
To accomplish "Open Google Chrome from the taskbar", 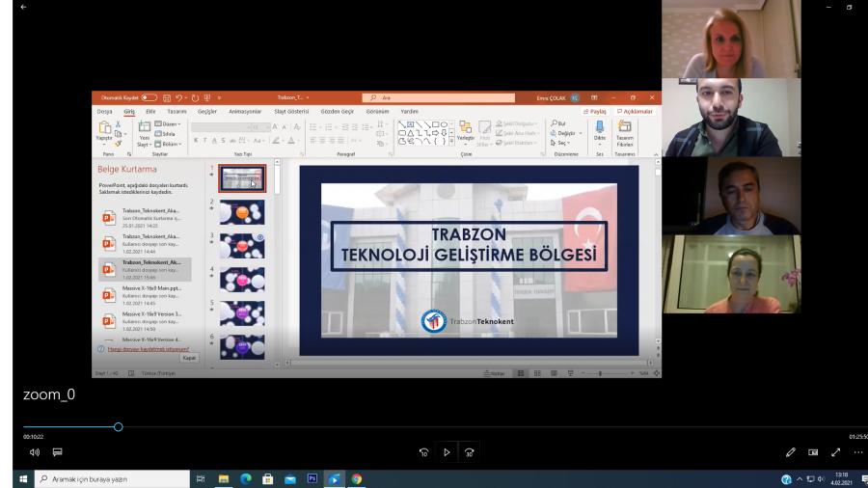I will click(x=356, y=479).
